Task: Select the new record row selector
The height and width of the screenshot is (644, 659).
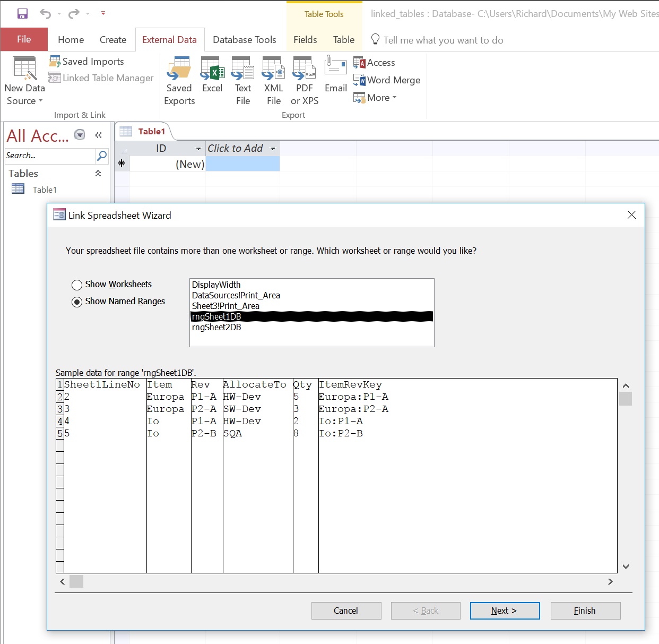Action: pos(122,164)
